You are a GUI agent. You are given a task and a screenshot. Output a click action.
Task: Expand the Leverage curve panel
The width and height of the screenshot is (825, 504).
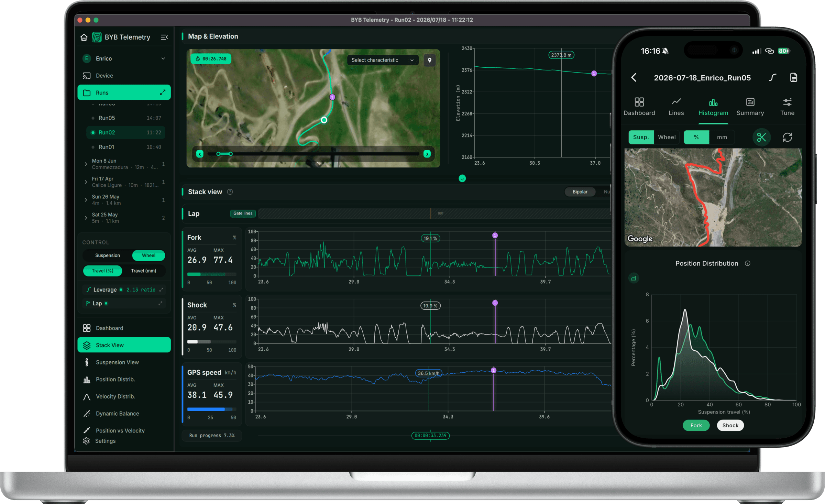(x=161, y=289)
